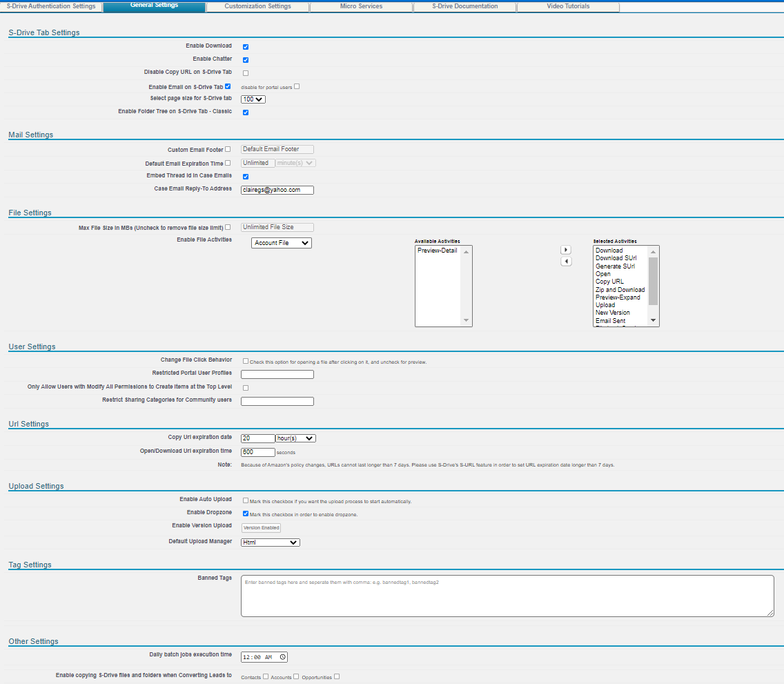Click Banned Tags text area
This screenshot has width=784, height=684.
pyautogui.click(x=507, y=596)
